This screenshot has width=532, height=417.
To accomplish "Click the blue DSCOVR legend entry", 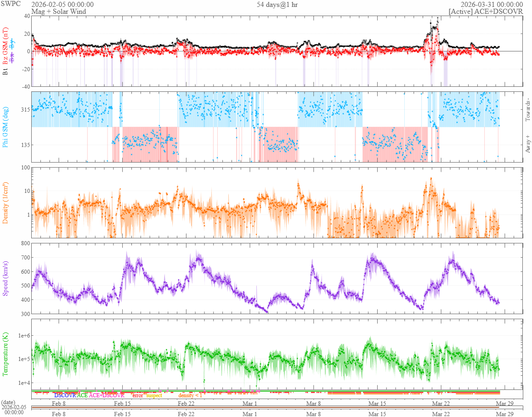I will 65,395.
